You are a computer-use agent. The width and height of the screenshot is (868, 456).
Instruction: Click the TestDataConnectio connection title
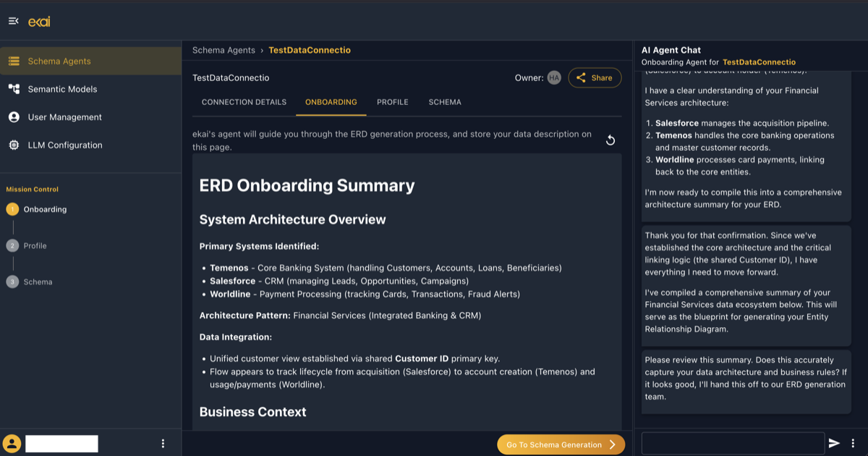tap(231, 77)
